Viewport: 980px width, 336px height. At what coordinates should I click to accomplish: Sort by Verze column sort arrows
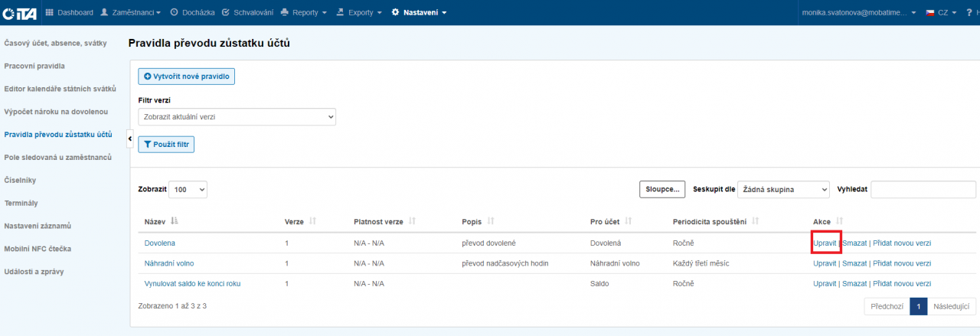312,221
